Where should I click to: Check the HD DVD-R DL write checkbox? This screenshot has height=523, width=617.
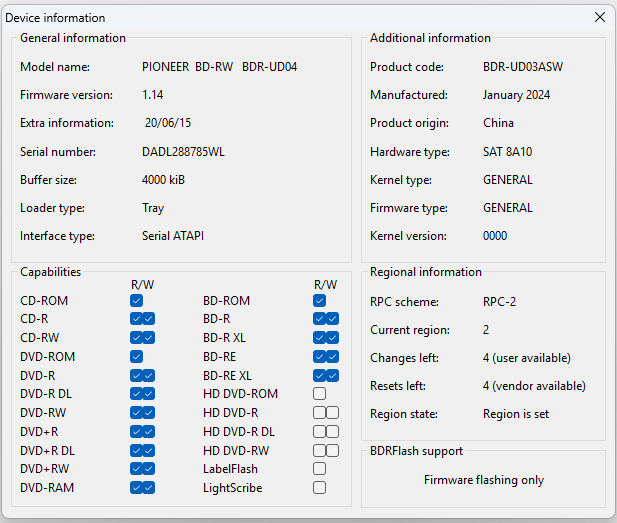coord(333,432)
